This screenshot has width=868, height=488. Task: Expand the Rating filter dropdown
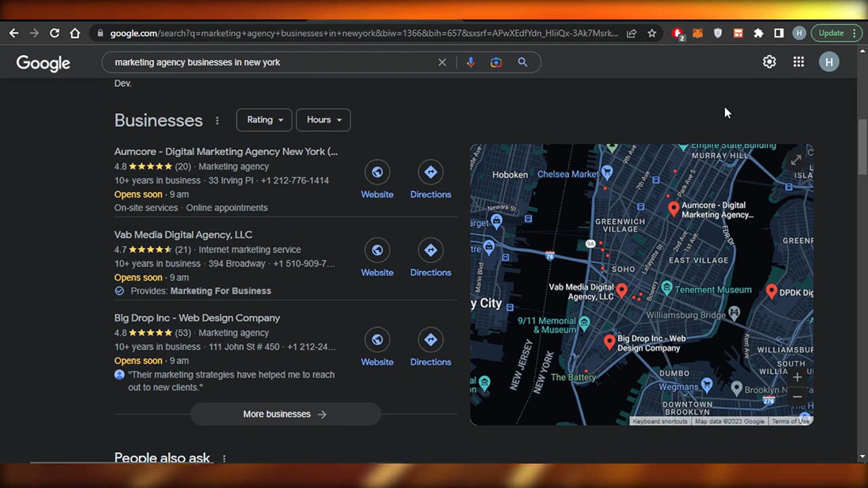[264, 120]
